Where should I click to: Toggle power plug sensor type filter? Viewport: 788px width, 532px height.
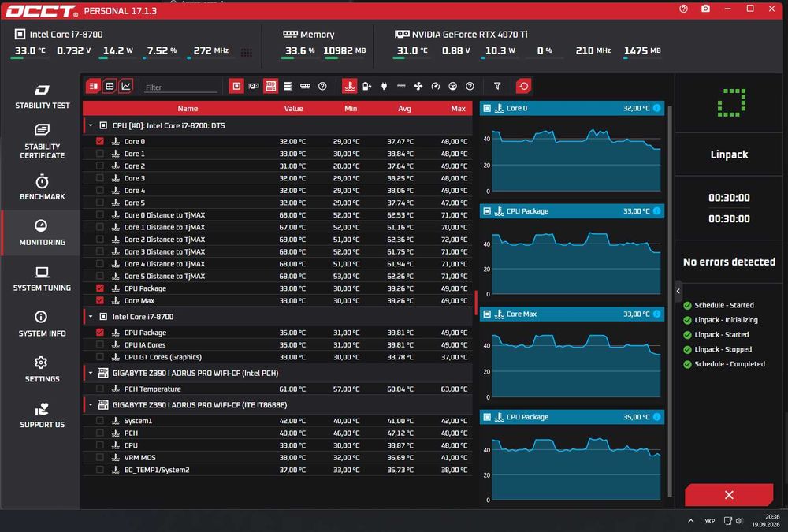pyautogui.click(x=384, y=86)
